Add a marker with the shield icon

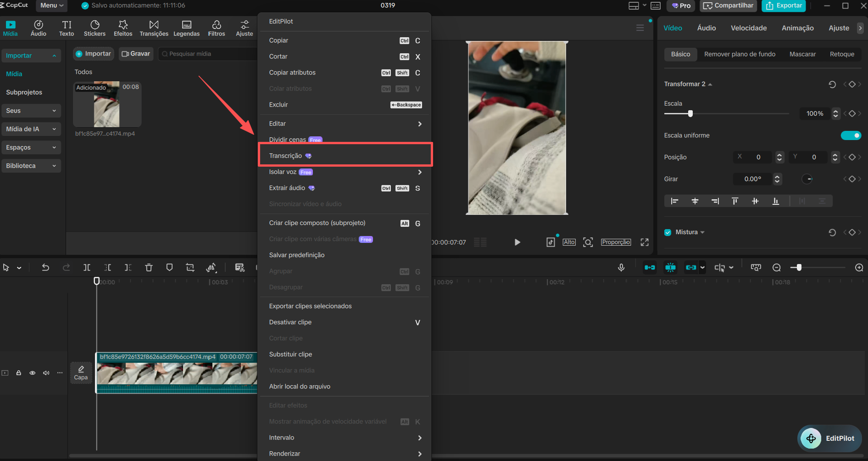coord(169,267)
